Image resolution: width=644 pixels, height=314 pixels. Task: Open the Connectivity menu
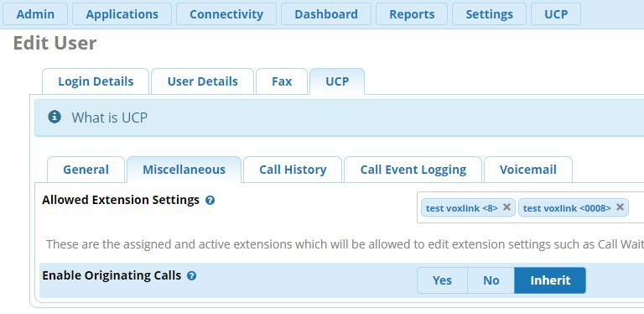[226, 14]
